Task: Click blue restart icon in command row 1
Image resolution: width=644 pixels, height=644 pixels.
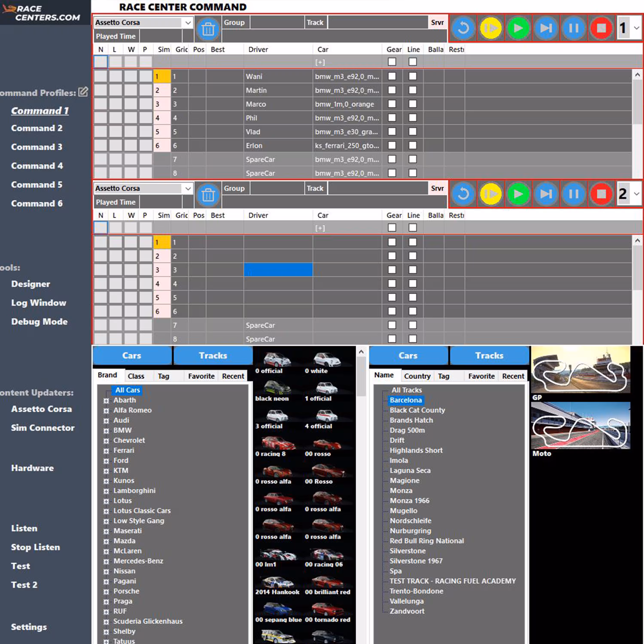Action: pos(463,28)
